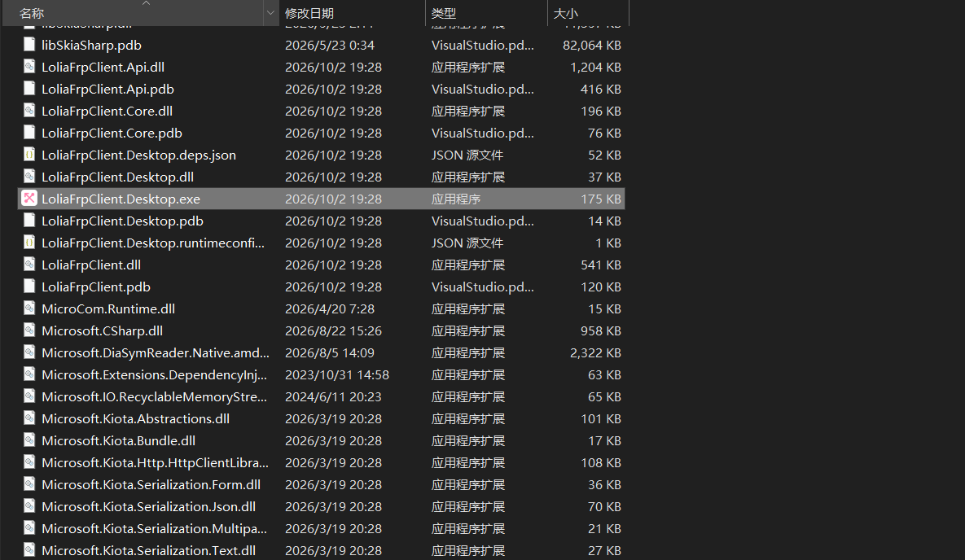The height and width of the screenshot is (560, 965).
Task: Select the file name LoliaFrpClient.Desktop.deps.json
Action: (x=139, y=155)
